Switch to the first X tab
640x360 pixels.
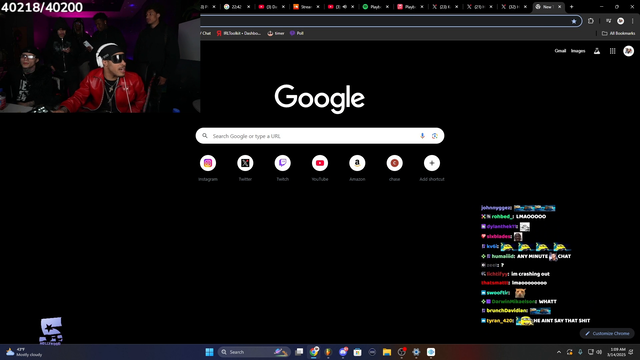(x=445, y=7)
